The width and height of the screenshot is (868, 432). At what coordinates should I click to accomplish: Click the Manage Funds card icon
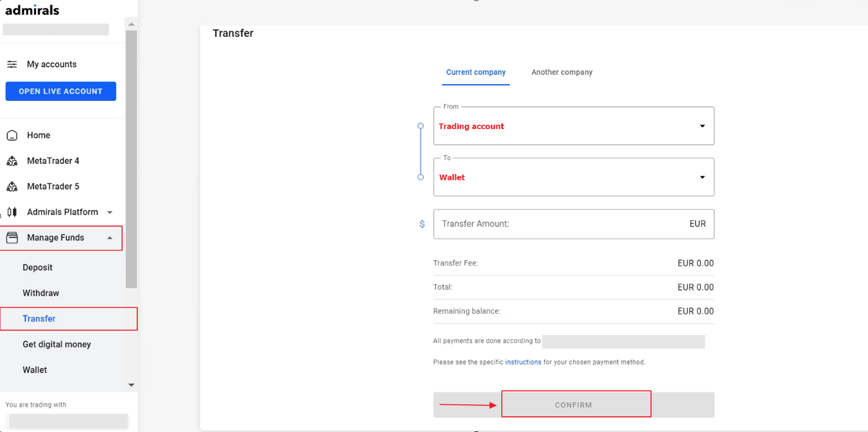(12, 237)
